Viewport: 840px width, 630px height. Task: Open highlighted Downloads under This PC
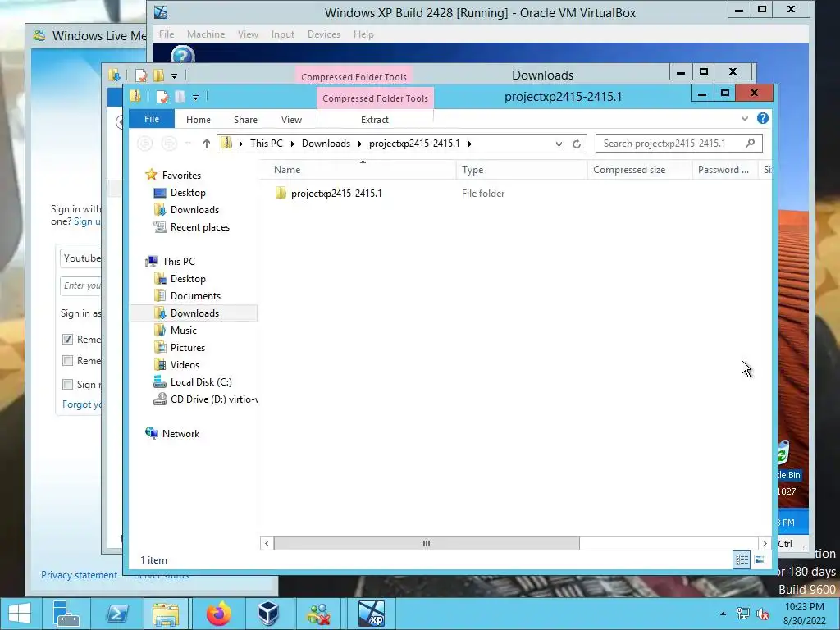point(194,313)
